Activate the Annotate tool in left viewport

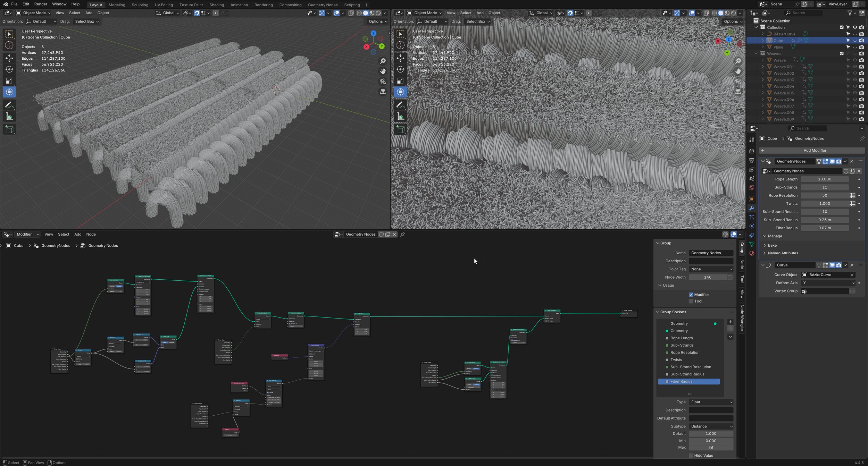9,105
